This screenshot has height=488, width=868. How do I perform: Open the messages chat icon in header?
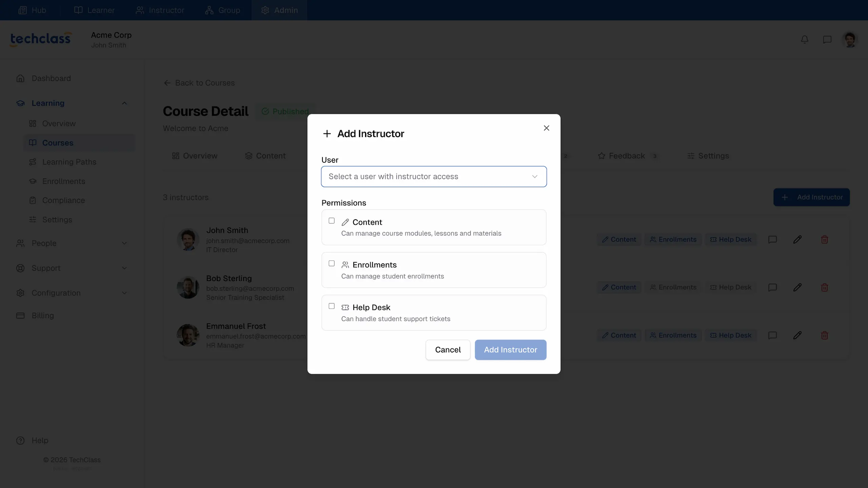point(827,40)
